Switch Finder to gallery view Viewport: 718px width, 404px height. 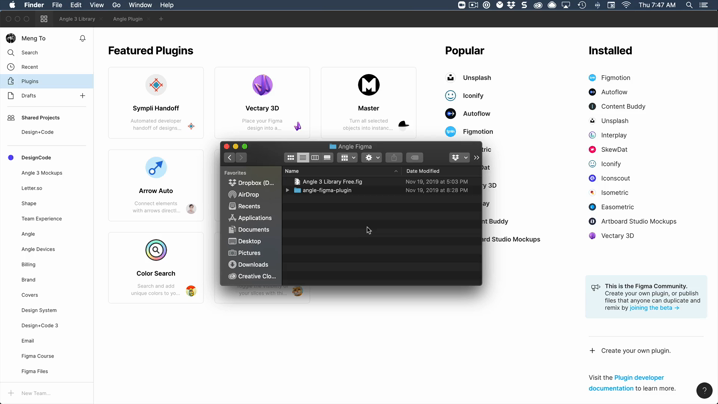coord(327,158)
